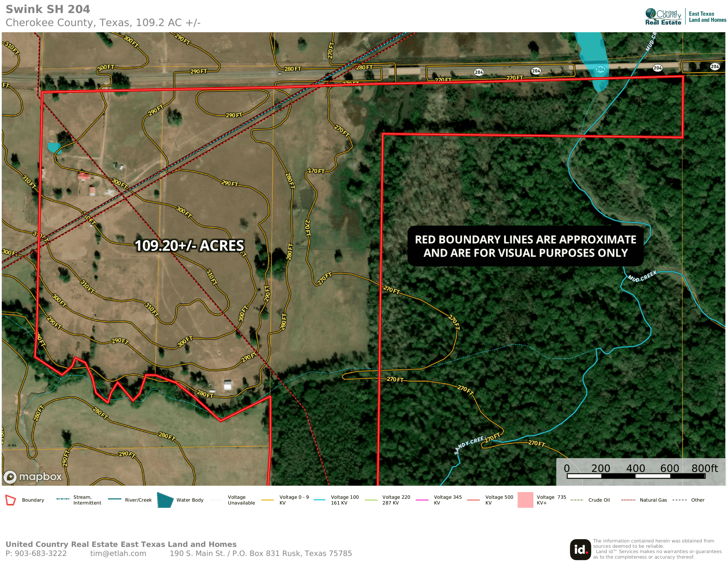Click the magenta Voltage 345 KV line sample
This screenshot has height=563, width=728.
[x=422, y=500]
